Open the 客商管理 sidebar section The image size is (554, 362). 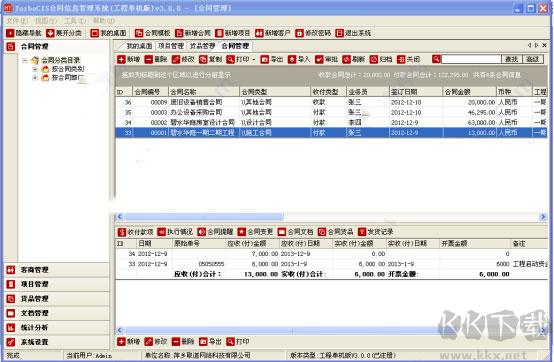click(x=57, y=270)
